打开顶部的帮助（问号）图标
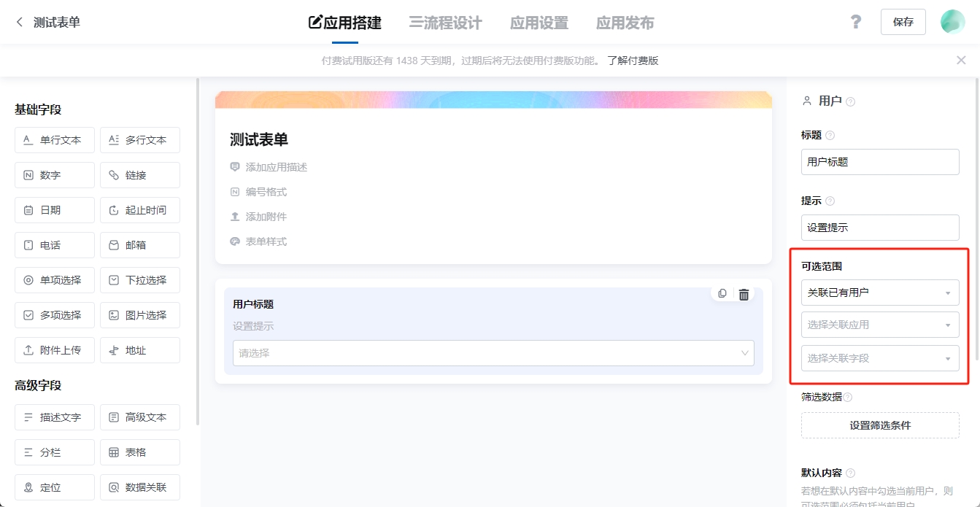Image resolution: width=980 pixels, height=507 pixels. coord(855,22)
